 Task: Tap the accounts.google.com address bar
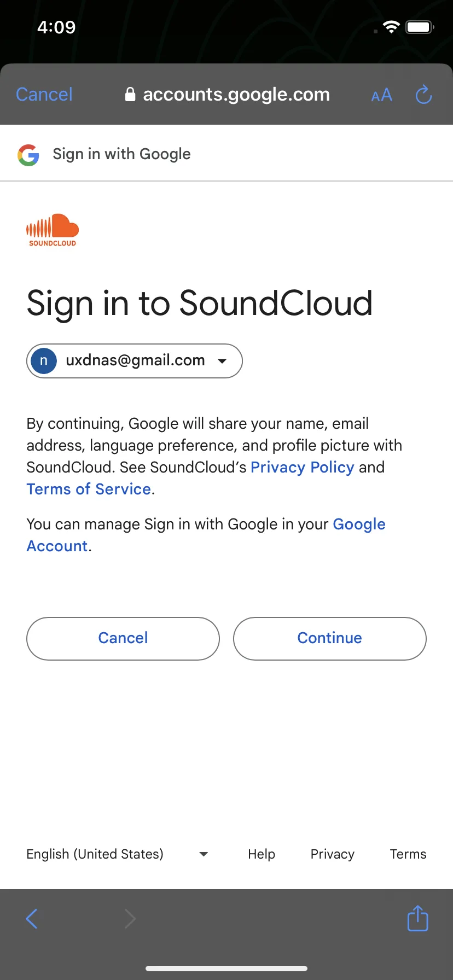point(227,95)
